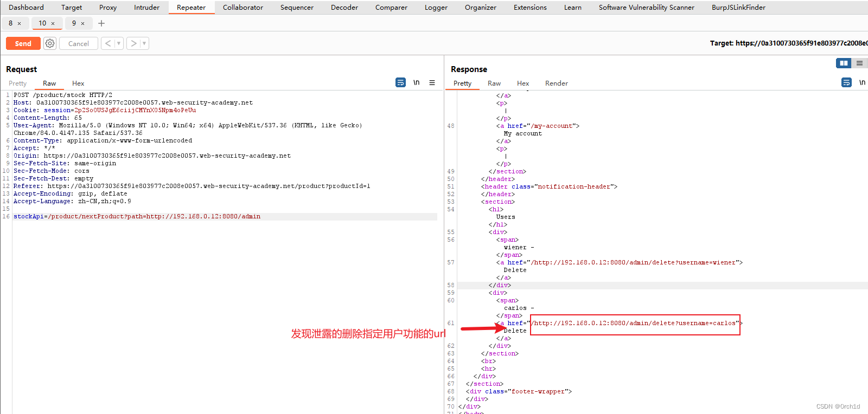Click the Target URL label

[789, 43]
